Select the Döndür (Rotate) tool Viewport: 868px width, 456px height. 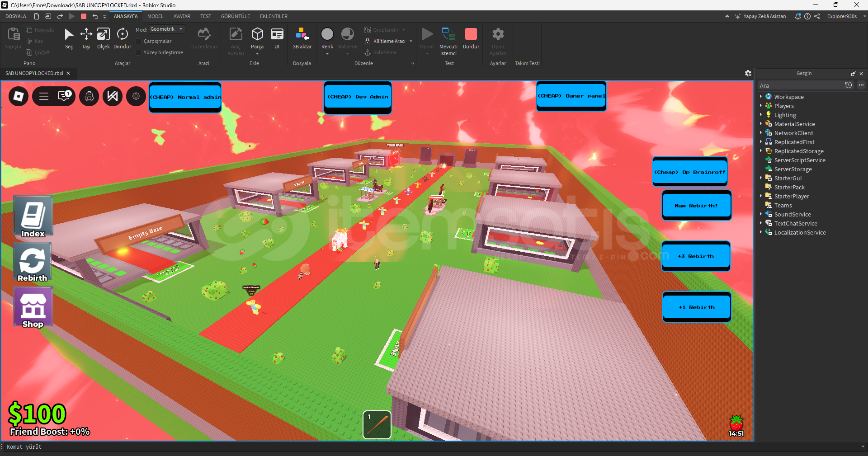122,38
